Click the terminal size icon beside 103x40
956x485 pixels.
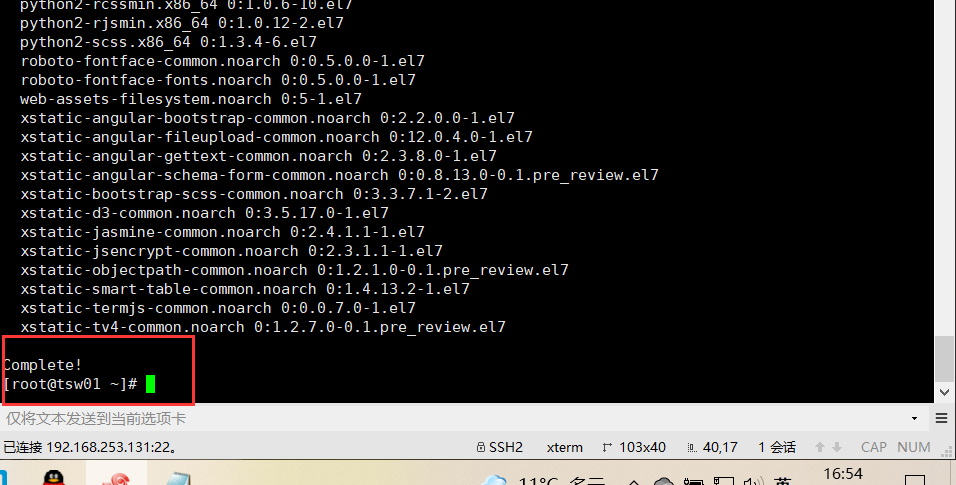607,447
